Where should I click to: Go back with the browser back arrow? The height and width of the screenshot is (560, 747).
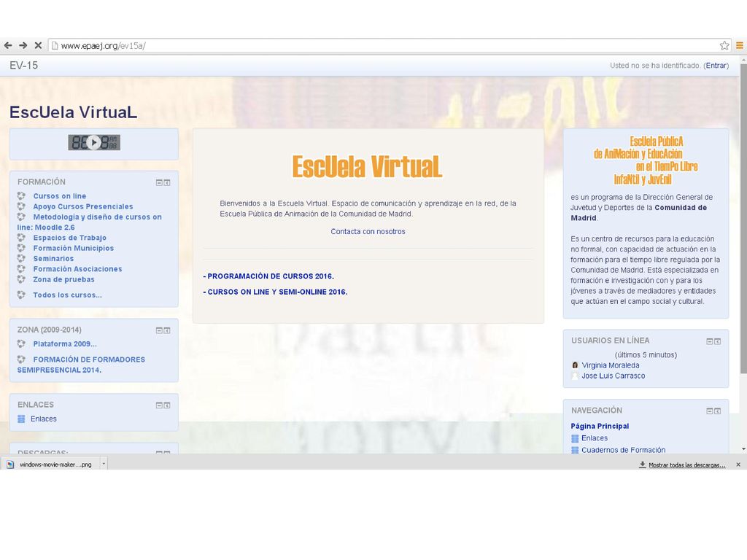[x=8, y=46]
